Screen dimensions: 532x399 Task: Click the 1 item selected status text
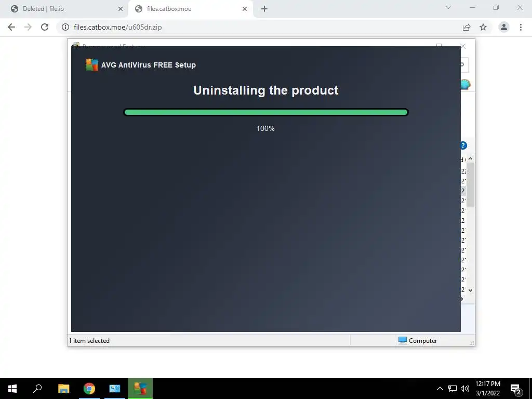coord(89,341)
